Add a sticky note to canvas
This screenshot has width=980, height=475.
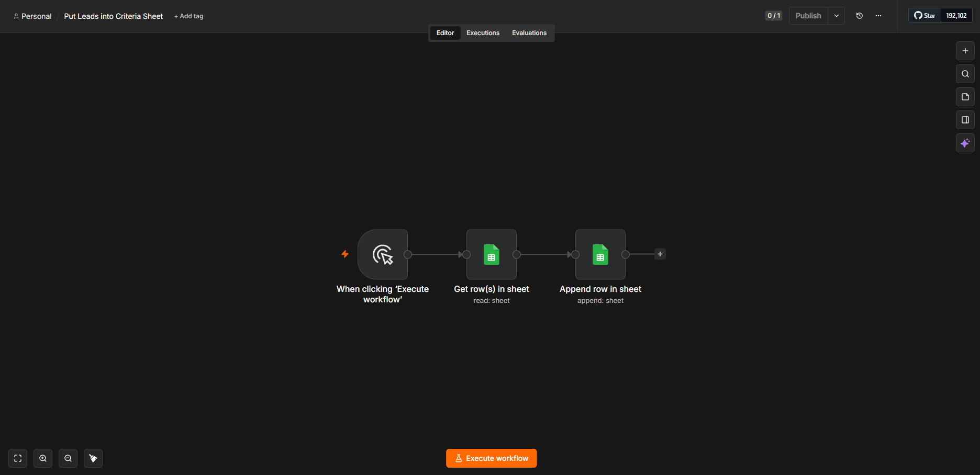pyautogui.click(x=965, y=97)
